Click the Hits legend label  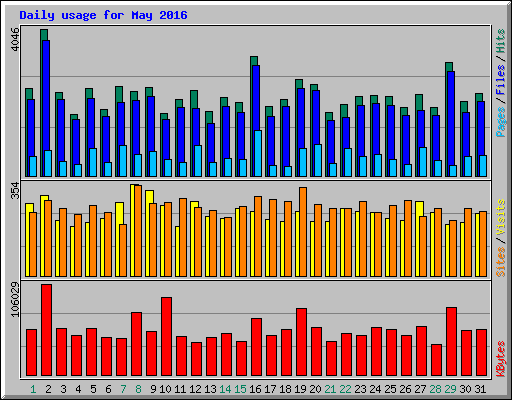click(x=501, y=41)
